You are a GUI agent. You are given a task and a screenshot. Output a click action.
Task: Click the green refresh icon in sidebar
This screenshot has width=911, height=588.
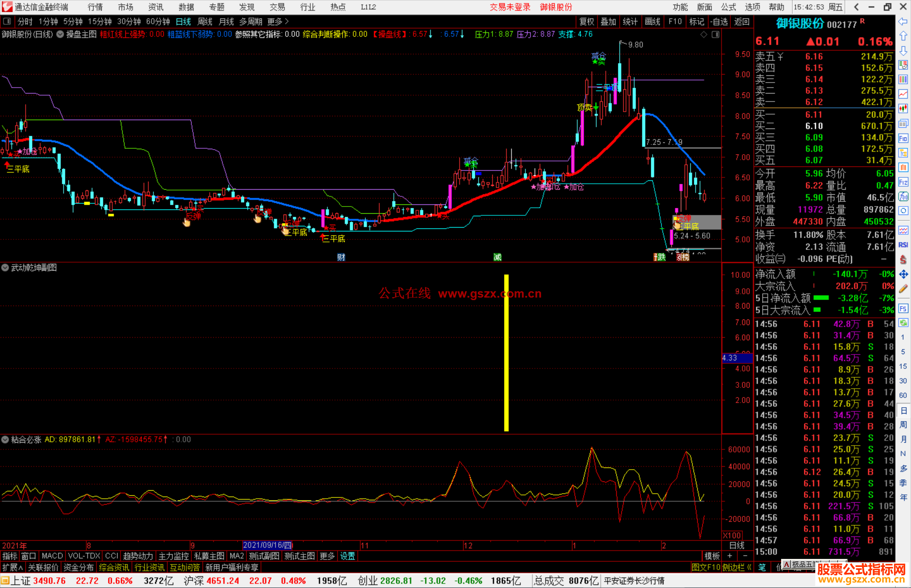pyautogui.click(x=903, y=323)
